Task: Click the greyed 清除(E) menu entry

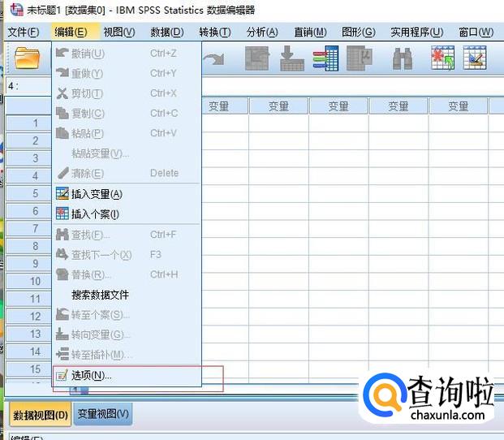Action: 127,174
